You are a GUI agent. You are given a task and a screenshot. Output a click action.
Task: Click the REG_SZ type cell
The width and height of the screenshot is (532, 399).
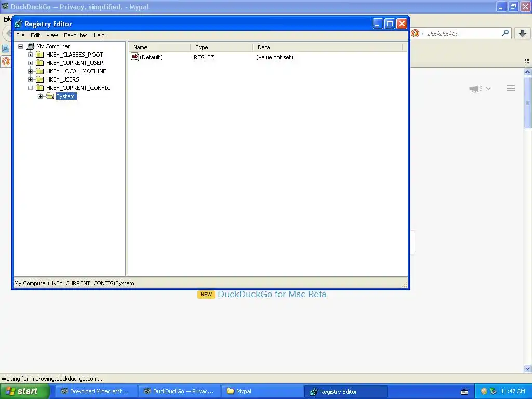[204, 57]
